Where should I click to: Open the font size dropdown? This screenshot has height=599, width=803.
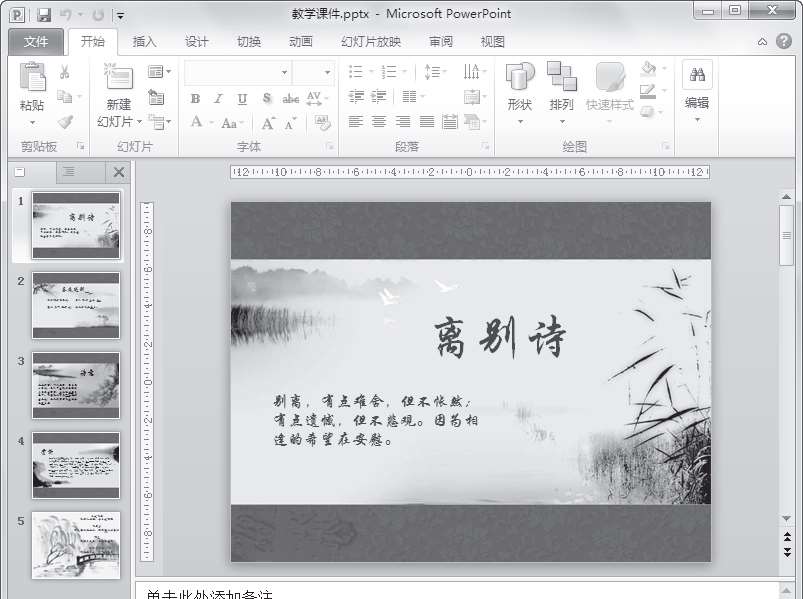coord(327,72)
